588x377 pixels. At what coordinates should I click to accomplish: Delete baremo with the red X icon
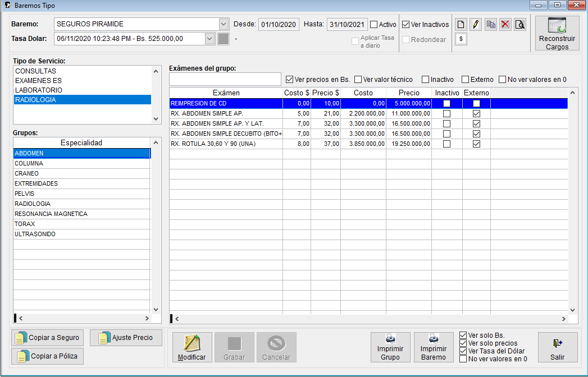tap(505, 25)
